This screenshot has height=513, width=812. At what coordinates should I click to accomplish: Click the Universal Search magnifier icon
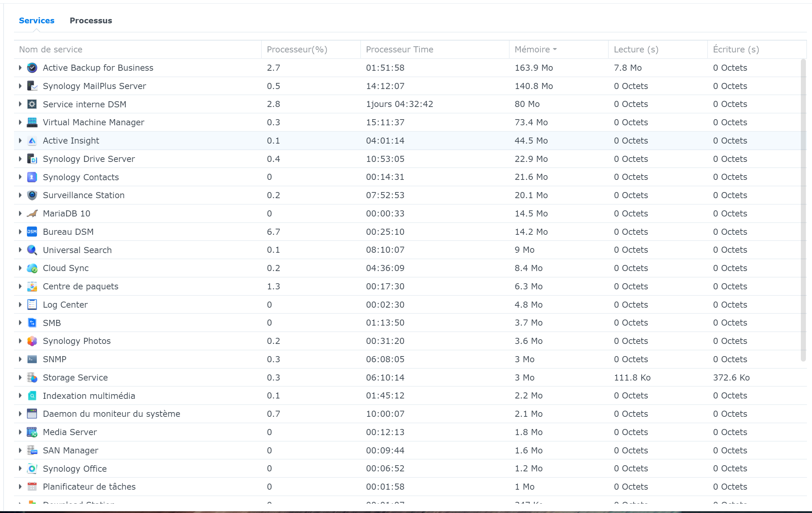point(32,250)
